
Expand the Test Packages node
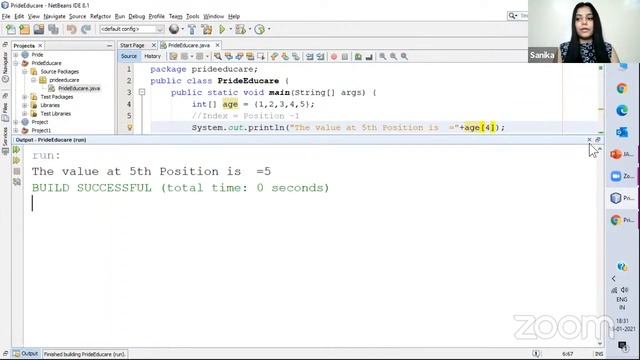click(x=25, y=97)
